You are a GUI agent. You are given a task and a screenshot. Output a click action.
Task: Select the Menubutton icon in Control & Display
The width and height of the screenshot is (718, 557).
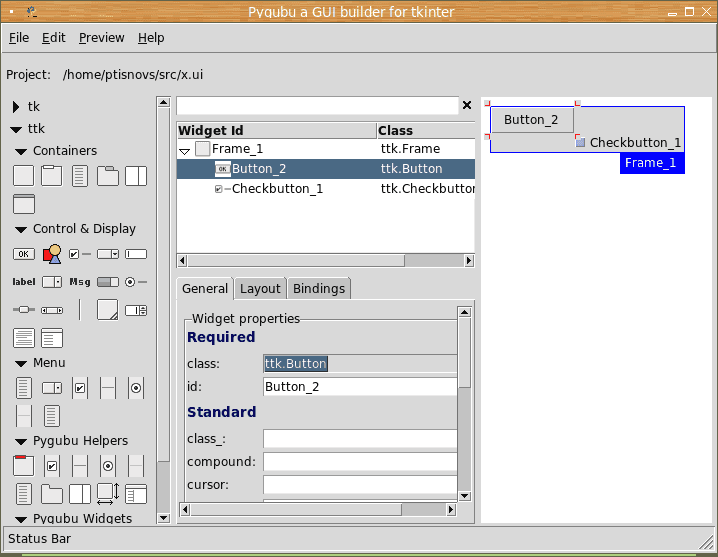click(52, 282)
